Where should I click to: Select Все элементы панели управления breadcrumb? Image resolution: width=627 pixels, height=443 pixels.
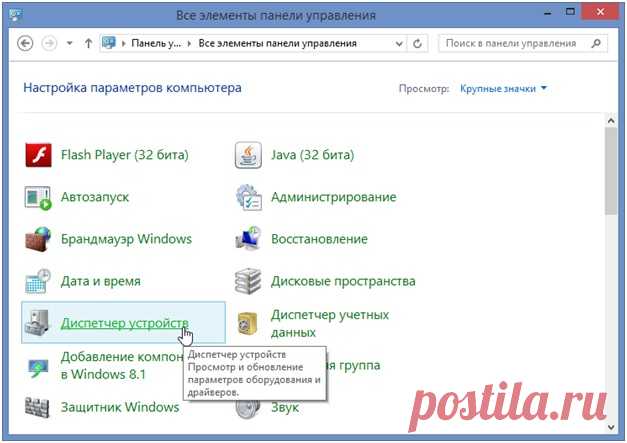[278, 43]
